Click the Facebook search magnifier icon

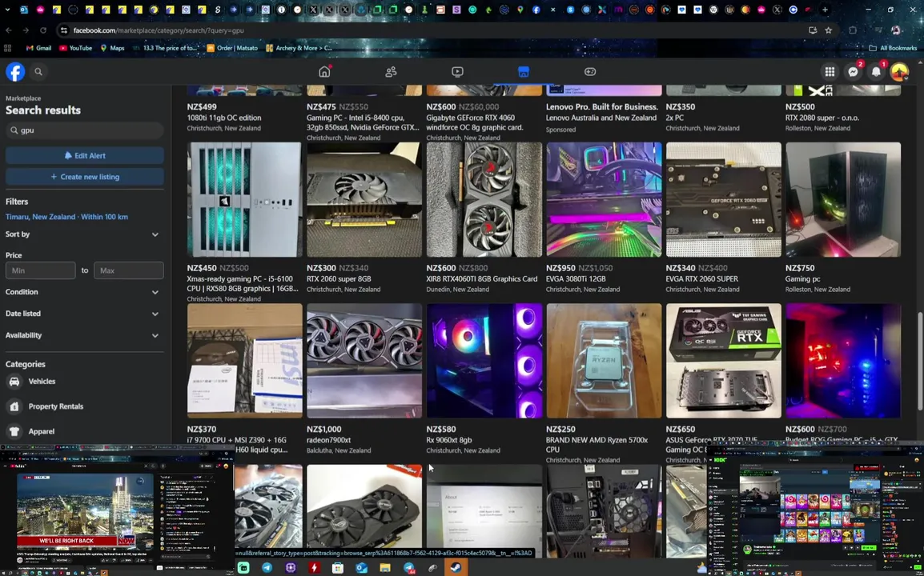(x=38, y=72)
